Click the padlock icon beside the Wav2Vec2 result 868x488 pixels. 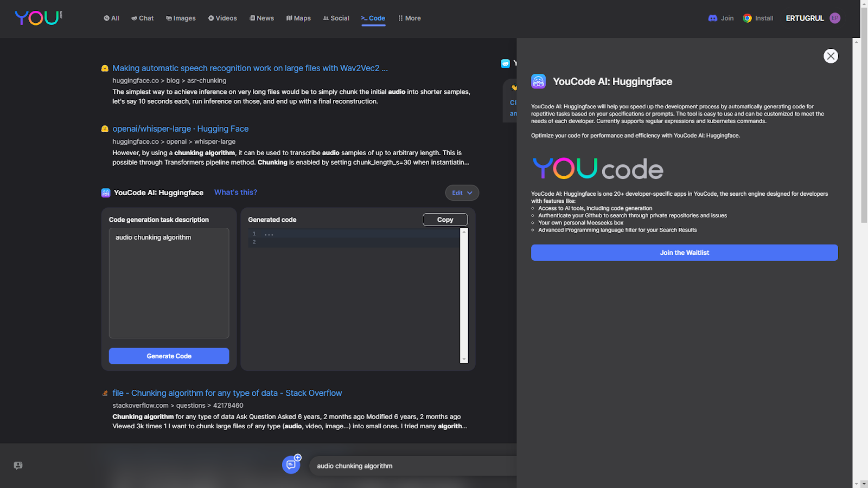pyautogui.click(x=104, y=68)
